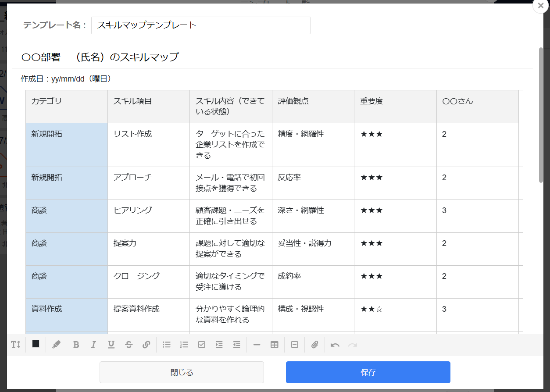
Task: Click the 成約率 cell
Action: point(313,282)
